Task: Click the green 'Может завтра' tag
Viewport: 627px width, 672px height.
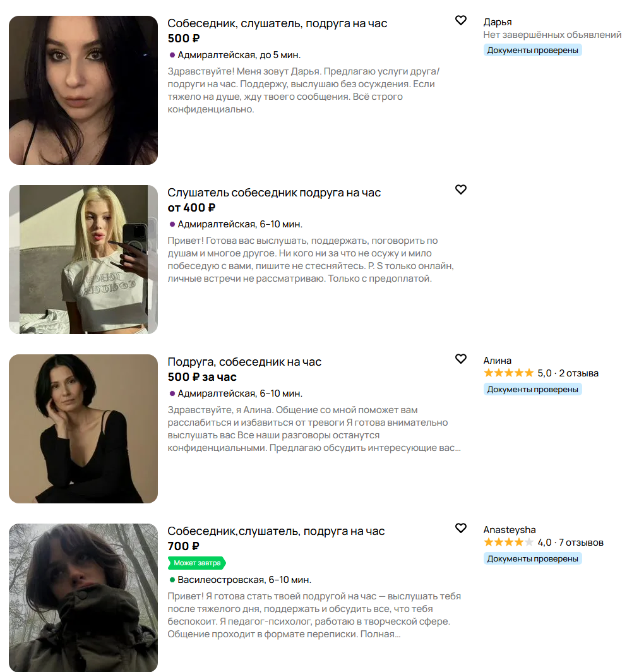Action: coord(197,563)
